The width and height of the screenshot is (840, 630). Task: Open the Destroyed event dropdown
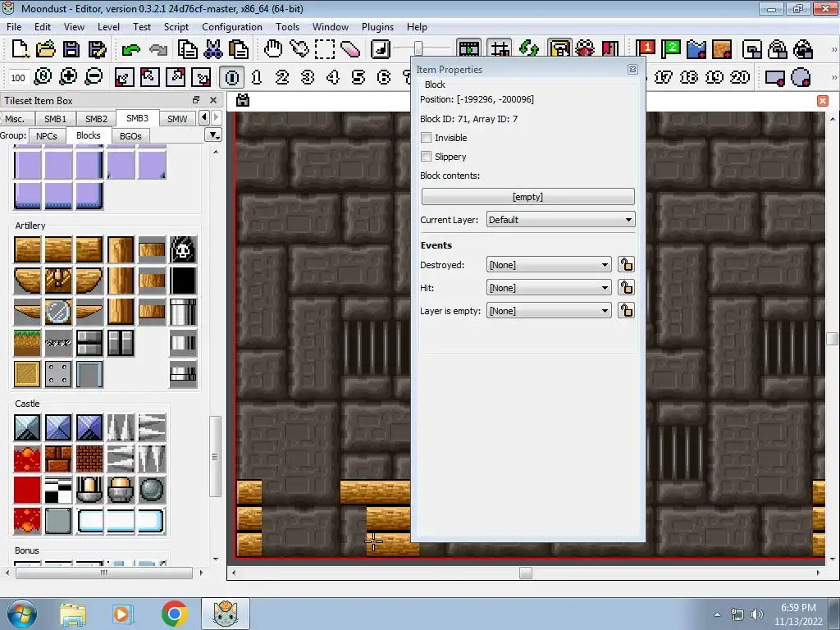pyautogui.click(x=549, y=265)
